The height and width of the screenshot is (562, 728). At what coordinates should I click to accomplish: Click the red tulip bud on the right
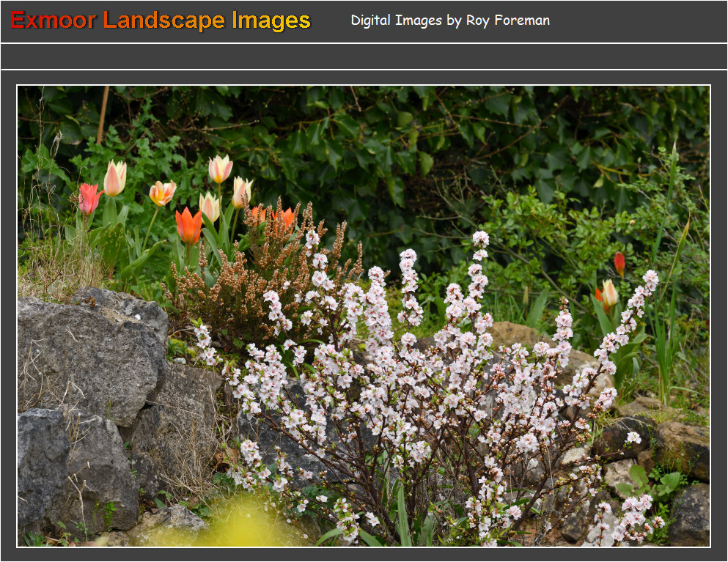[619, 263]
